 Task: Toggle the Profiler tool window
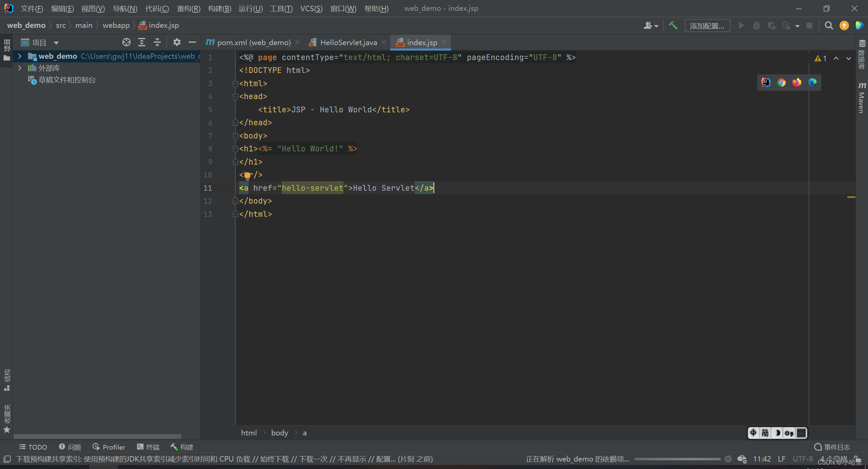pyautogui.click(x=109, y=447)
